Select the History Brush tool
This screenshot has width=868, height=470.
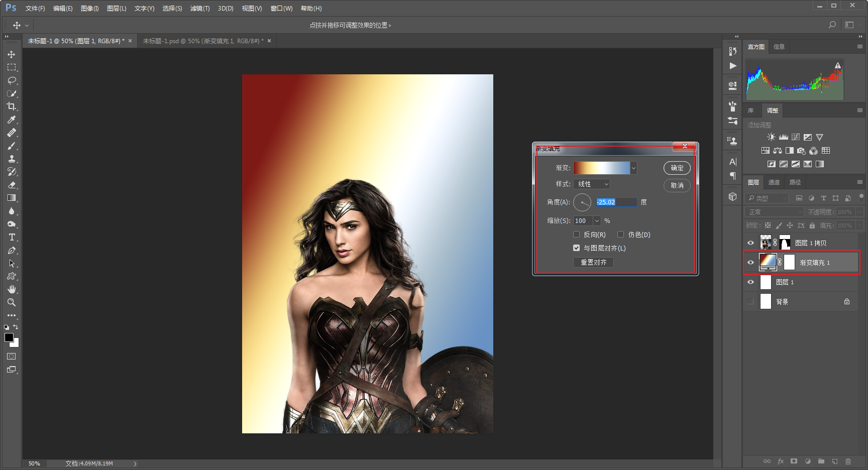(x=12, y=172)
